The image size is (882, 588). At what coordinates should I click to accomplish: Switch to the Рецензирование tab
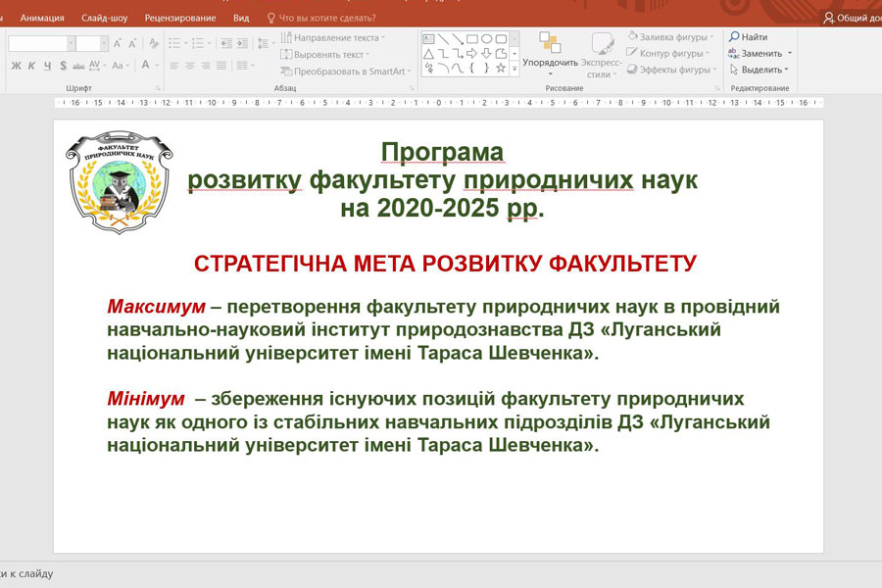pos(181,18)
